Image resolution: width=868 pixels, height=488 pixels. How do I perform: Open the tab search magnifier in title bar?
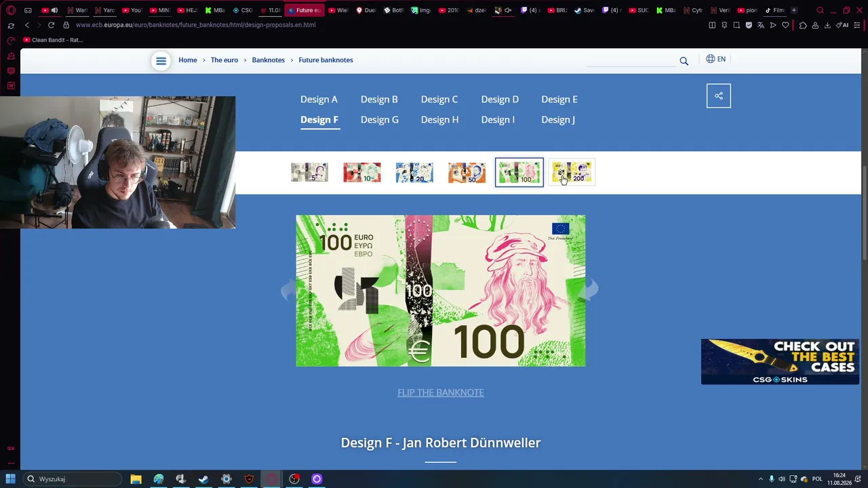click(821, 10)
